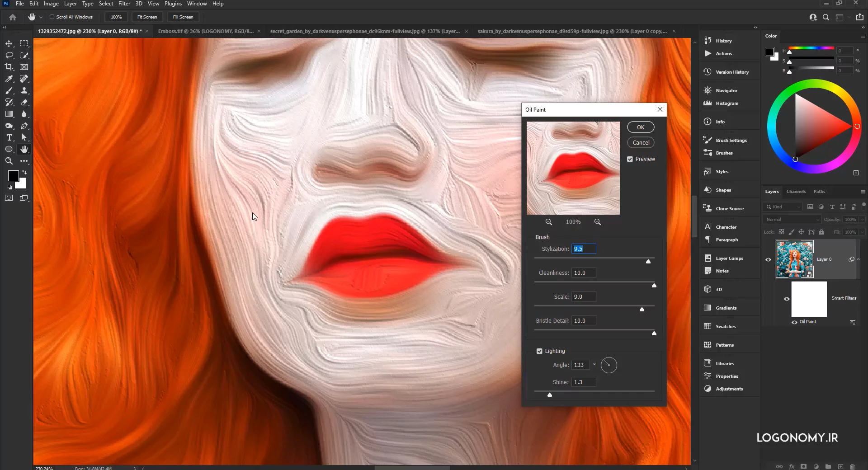Click Cancel in Oil Paint dialog

(x=641, y=142)
